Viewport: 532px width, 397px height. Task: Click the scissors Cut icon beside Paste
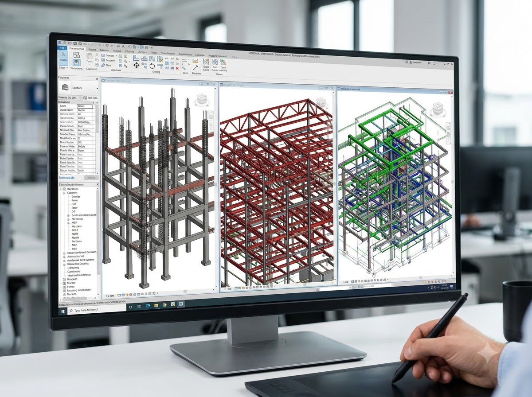tap(97, 54)
